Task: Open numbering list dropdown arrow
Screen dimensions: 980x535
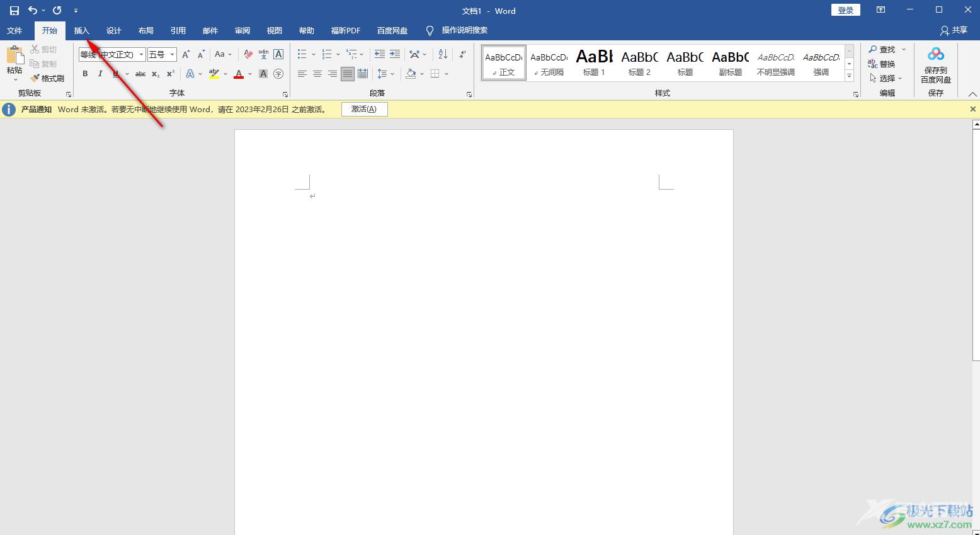Action: click(338, 54)
